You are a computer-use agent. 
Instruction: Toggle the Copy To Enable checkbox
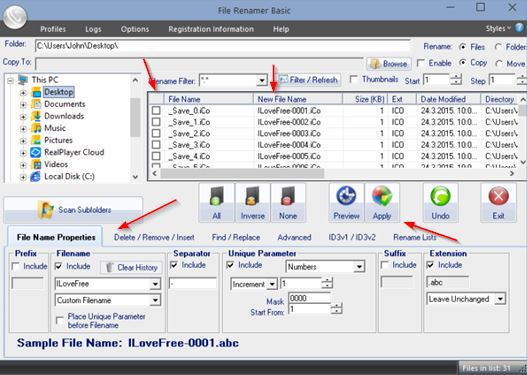click(420, 63)
